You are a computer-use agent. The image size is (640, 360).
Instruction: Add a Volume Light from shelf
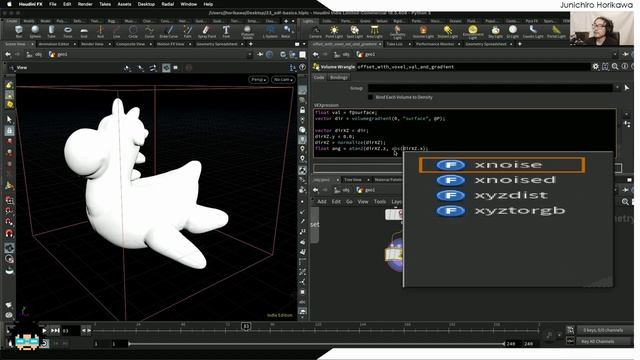423,31
